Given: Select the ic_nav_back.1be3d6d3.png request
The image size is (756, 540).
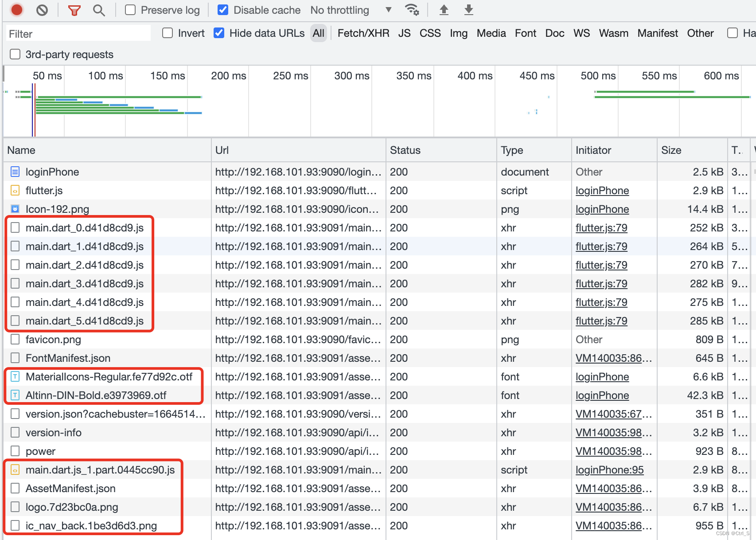Looking at the screenshot, I should [91, 526].
